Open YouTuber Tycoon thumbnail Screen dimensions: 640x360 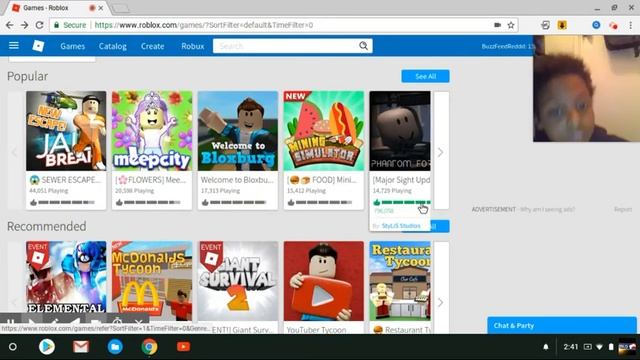click(x=324, y=281)
